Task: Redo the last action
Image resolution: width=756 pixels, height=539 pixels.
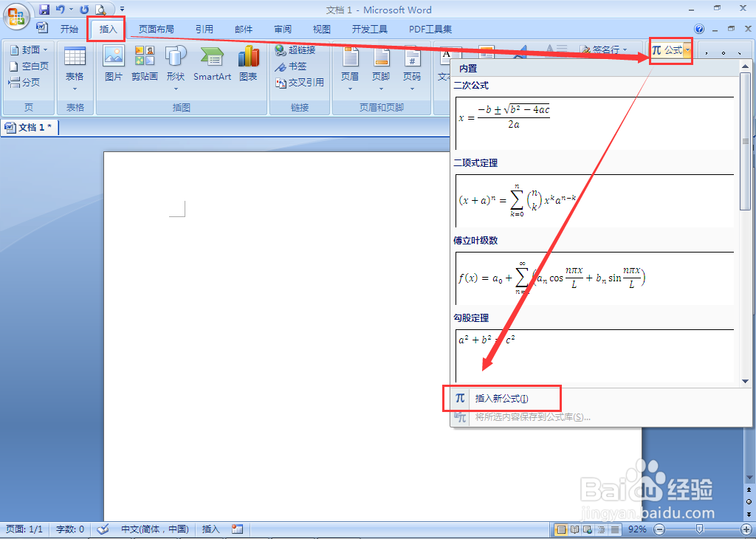Action: [x=84, y=9]
